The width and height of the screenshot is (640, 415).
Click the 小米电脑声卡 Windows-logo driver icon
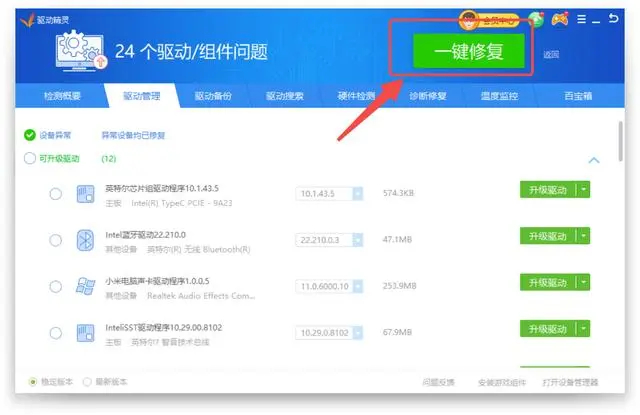click(86, 286)
